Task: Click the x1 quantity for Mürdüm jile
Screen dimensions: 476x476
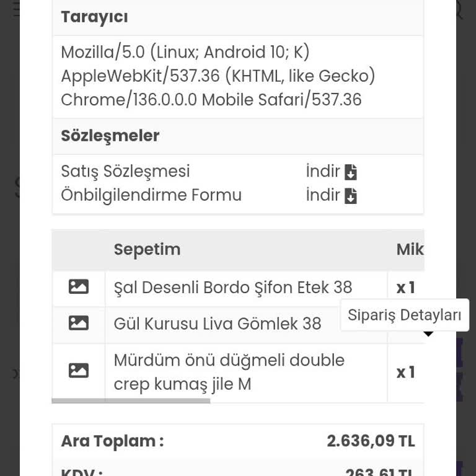Action: [x=405, y=372]
